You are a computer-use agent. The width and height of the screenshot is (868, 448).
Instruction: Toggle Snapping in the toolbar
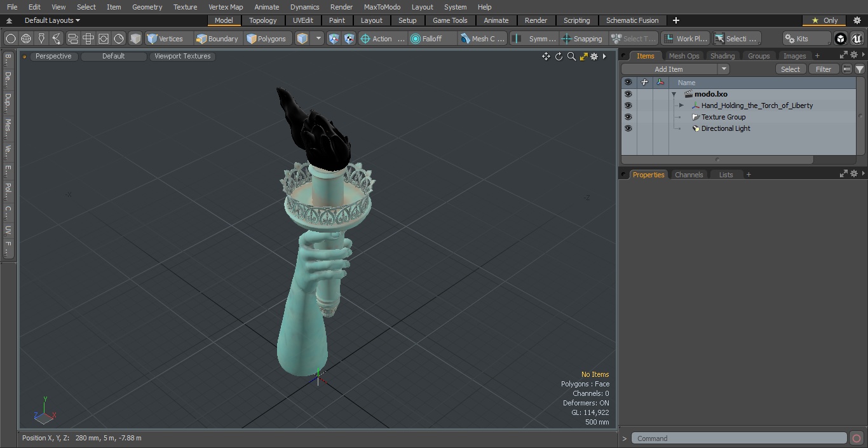coord(582,39)
